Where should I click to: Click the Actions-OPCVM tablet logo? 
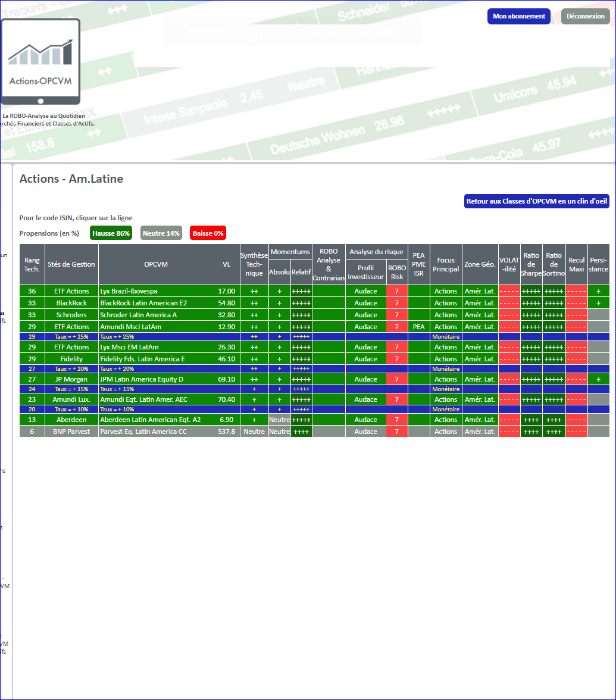[40, 62]
